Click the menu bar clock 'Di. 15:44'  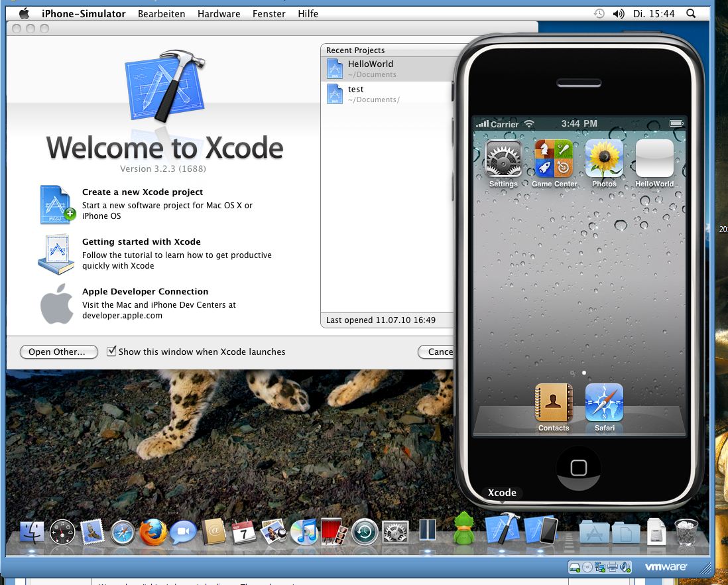[654, 13]
